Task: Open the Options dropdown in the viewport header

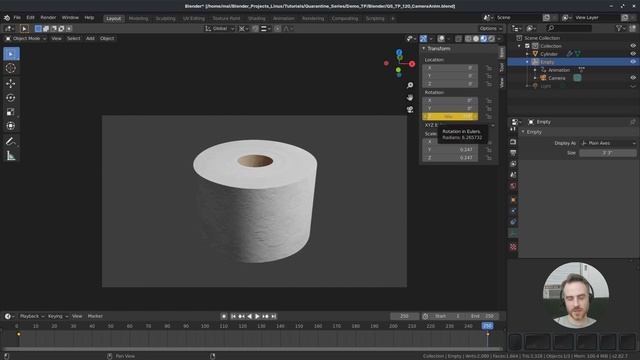Action: tap(490, 29)
